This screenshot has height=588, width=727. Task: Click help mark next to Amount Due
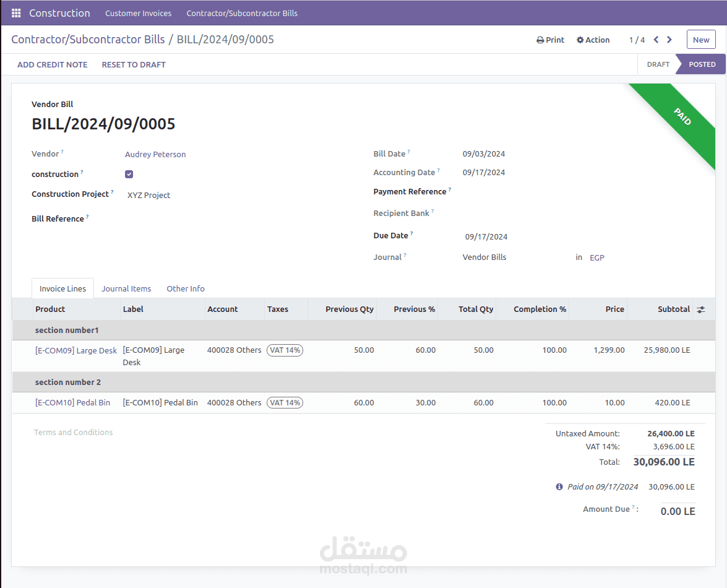click(634, 507)
